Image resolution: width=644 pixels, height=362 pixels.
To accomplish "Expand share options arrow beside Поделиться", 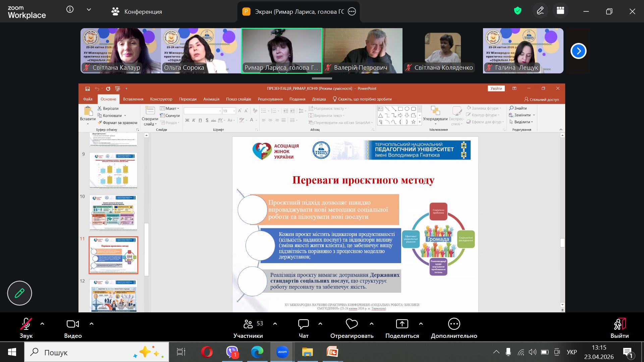I will click(x=421, y=324).
